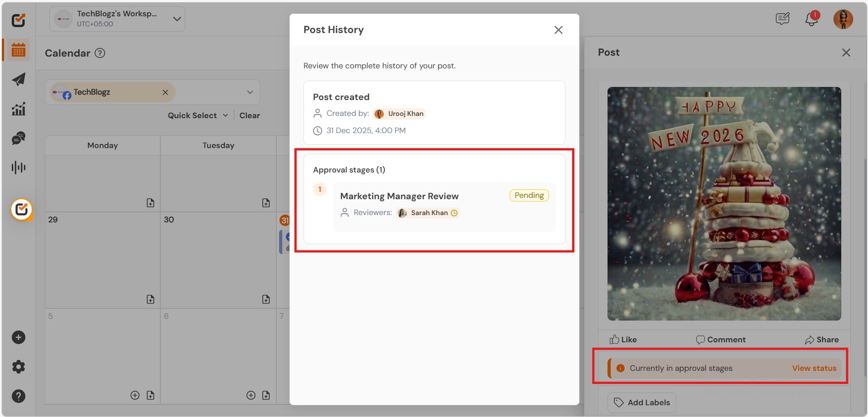Click the plus create button in sidebar
This screenshot has width=868, height=417.
(x=19, y=337)
